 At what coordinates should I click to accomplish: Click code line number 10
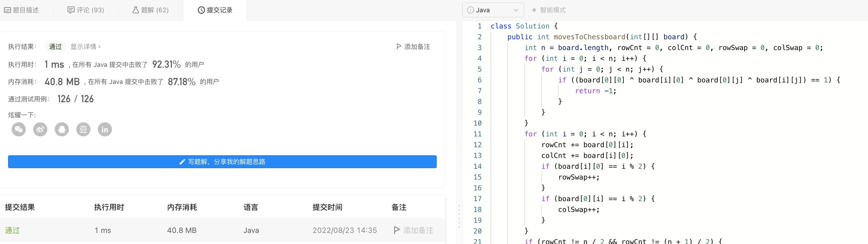(477, 123)
